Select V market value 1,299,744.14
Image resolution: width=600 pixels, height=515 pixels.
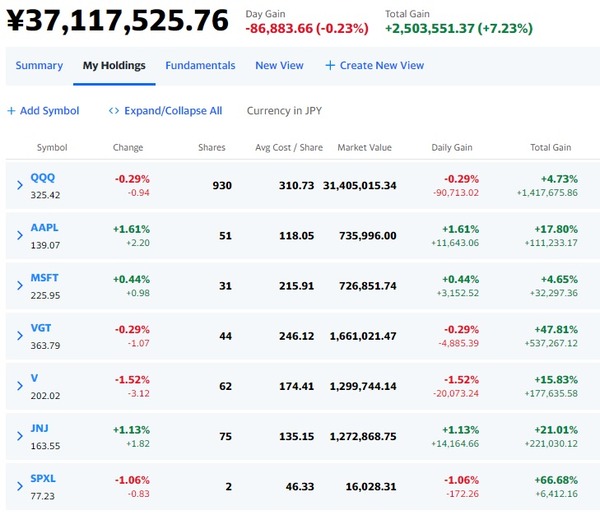363,386
